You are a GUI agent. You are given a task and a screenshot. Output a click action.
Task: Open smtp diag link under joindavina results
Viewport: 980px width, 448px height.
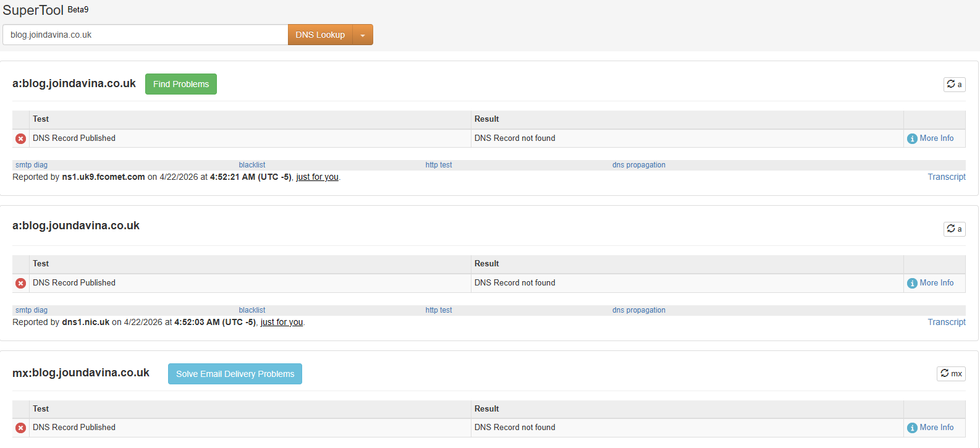tap(32, 165)
